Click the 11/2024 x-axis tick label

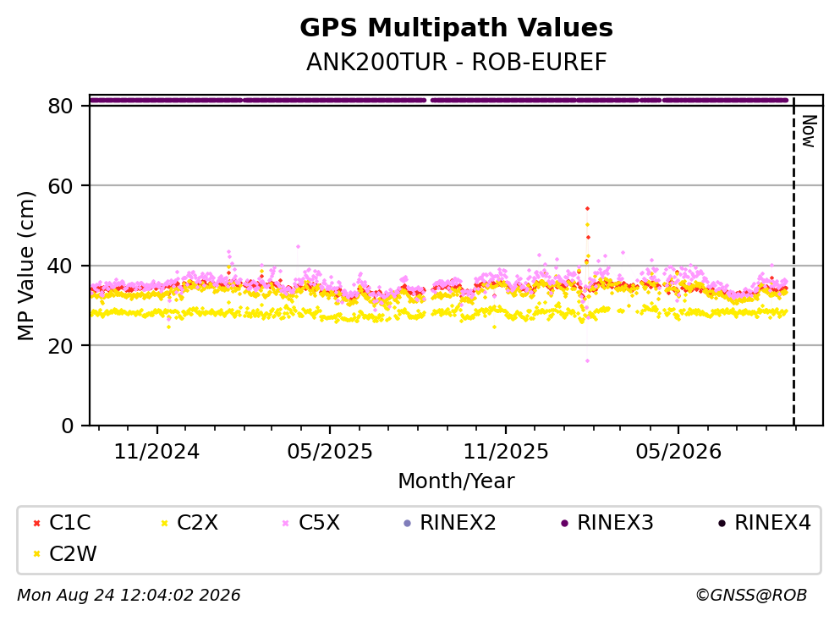tap(156, 452)
